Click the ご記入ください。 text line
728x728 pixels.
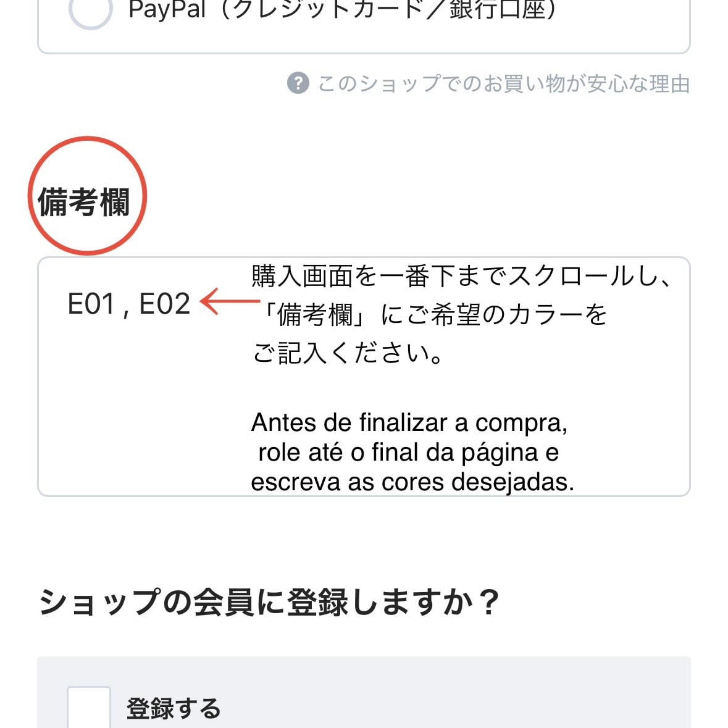pyautogui.click(x=348, y=353)
